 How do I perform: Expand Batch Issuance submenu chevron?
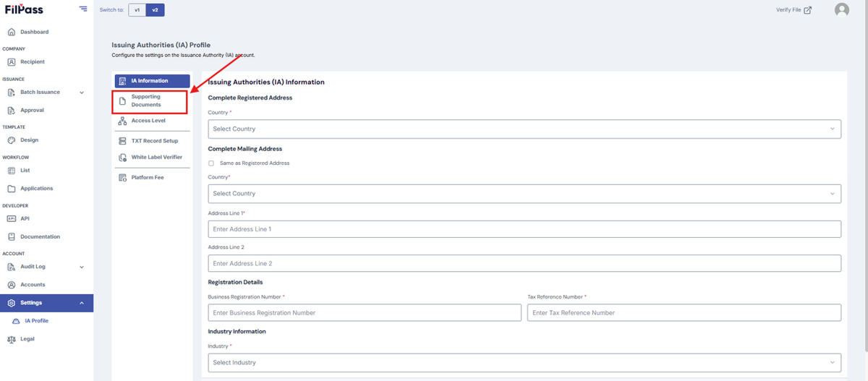pos(82,93)
